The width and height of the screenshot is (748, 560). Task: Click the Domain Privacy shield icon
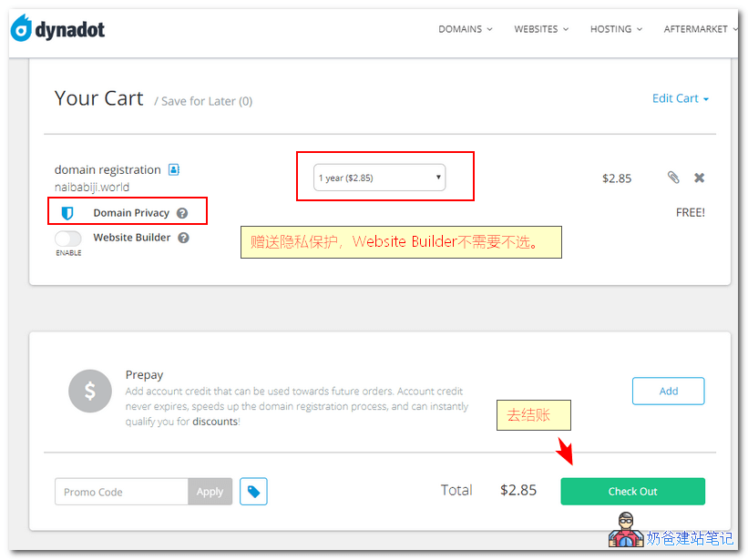(x=67, y=213)
